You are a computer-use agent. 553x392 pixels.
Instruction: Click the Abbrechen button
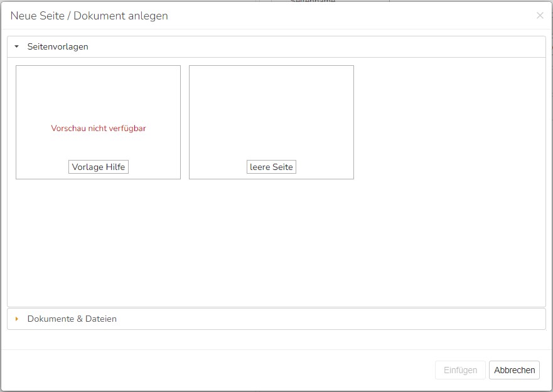[x=514, y=370]
